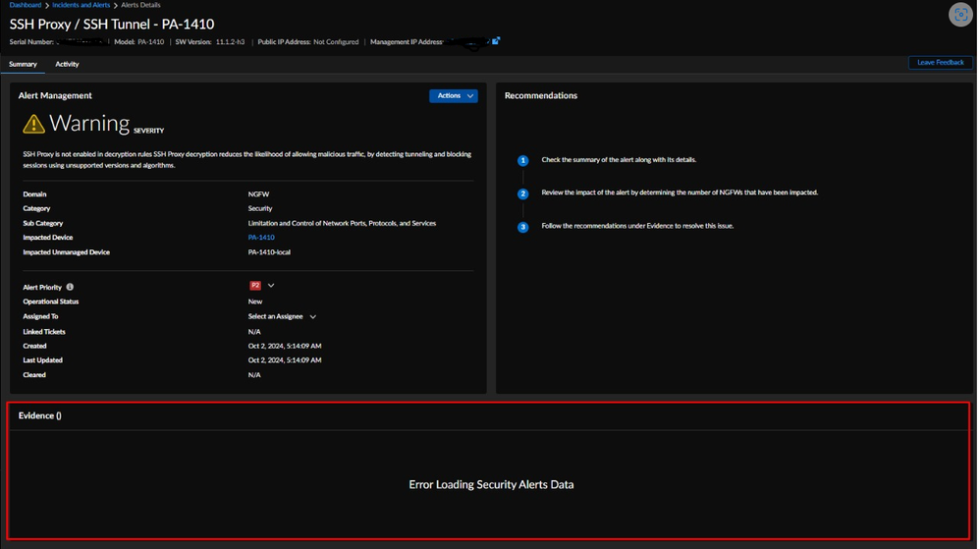Click the Evidence section header
This screenshot has height=549, width=980.
[40, 415]
